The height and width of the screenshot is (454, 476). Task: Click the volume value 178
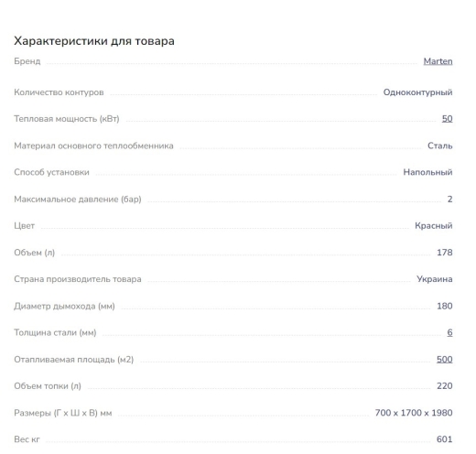pos(444,253)
